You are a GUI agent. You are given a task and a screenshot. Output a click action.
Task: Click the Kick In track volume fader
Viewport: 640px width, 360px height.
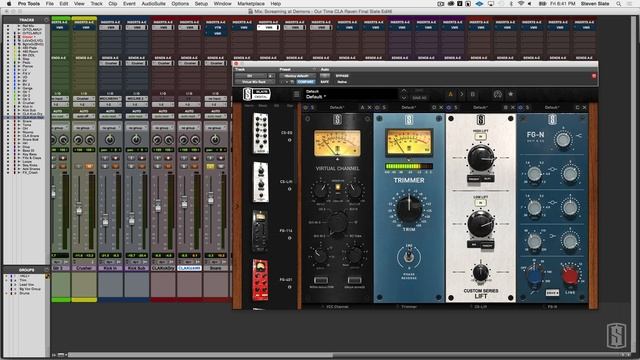coord(105,222)
